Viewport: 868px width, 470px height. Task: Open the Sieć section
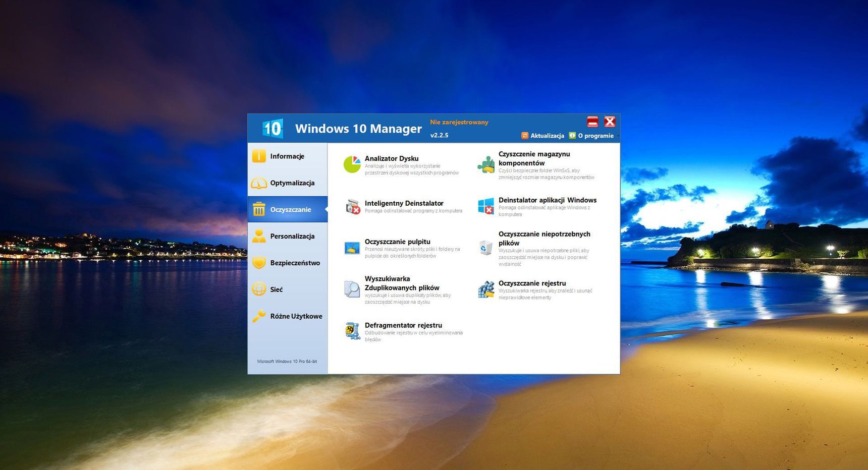[x=277, y=289]
